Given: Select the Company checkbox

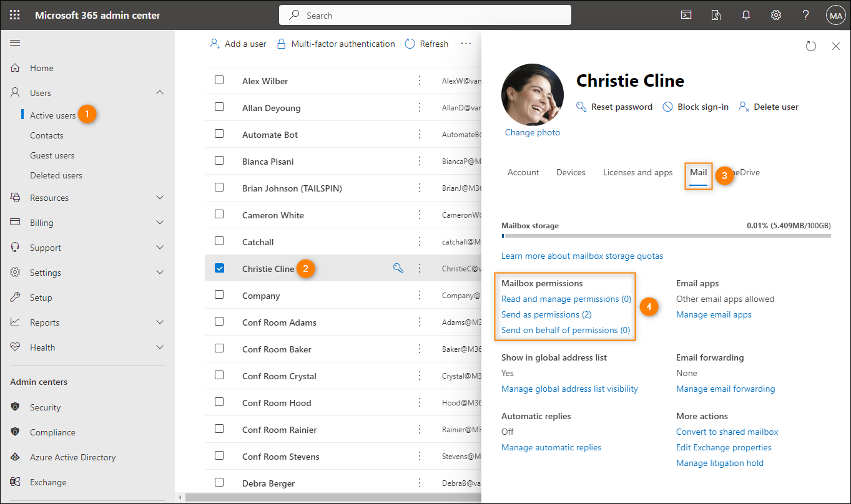Looking at the screenshot, I should pyautogui.click(x=219, y=294).
